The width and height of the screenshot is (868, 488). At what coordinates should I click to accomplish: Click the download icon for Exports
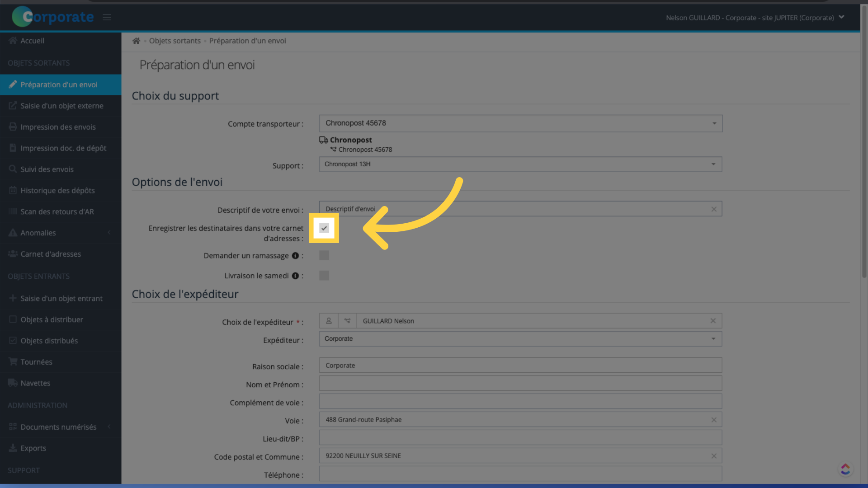point(13,448)
